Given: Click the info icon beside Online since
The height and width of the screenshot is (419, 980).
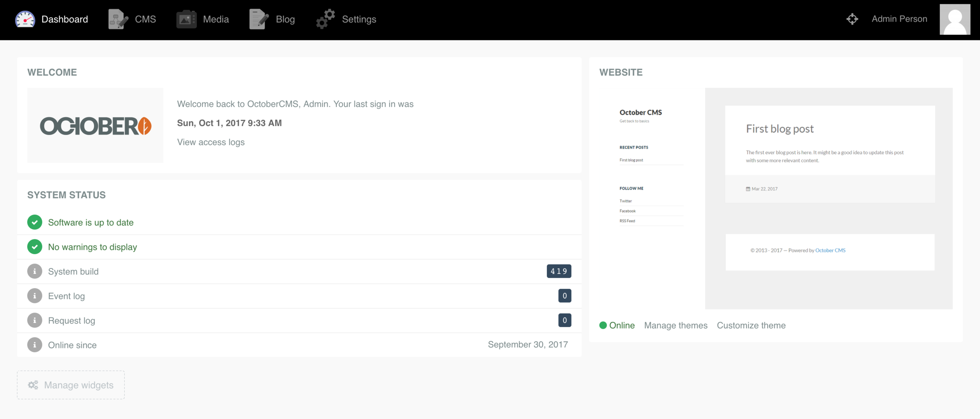Looking at the screenshot, I should (34, 345).
